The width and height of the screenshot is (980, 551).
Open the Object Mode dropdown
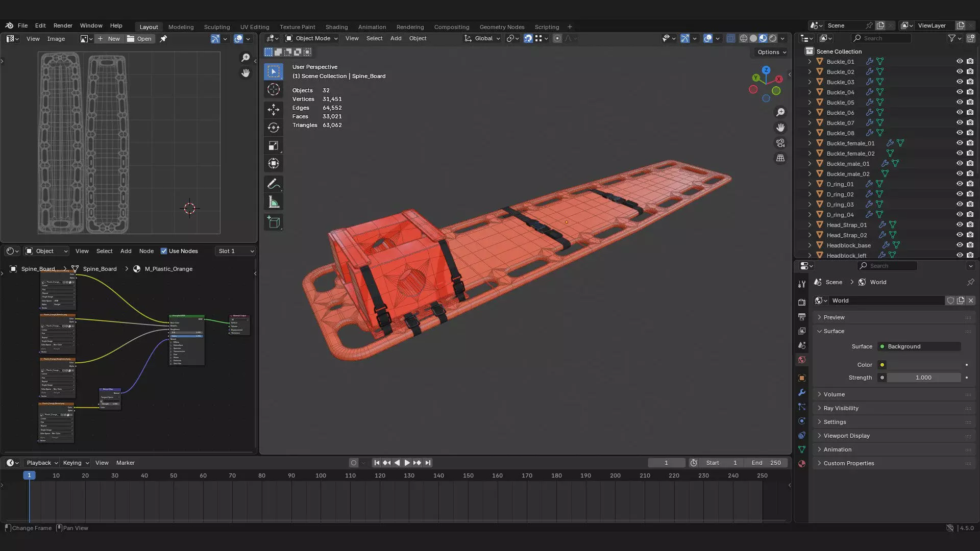click(x=311, y=38)
